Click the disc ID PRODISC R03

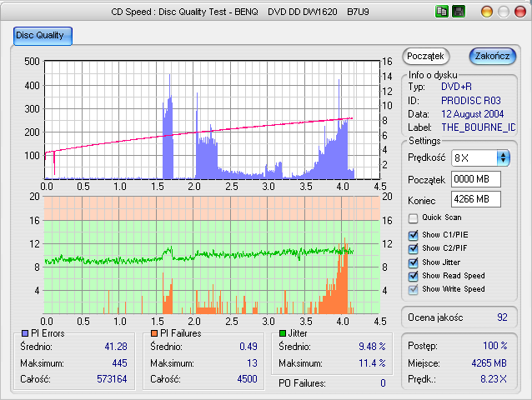pos(471,101)
